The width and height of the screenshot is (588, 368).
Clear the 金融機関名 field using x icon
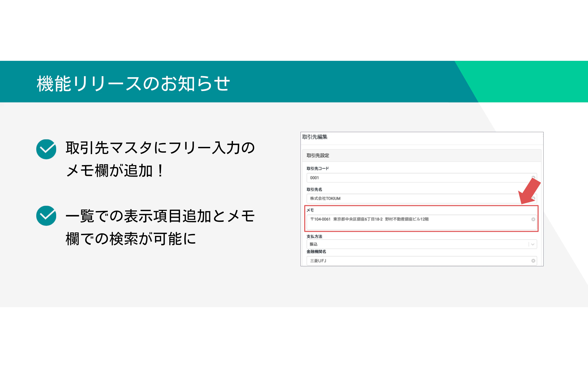(x=533, y=261)
